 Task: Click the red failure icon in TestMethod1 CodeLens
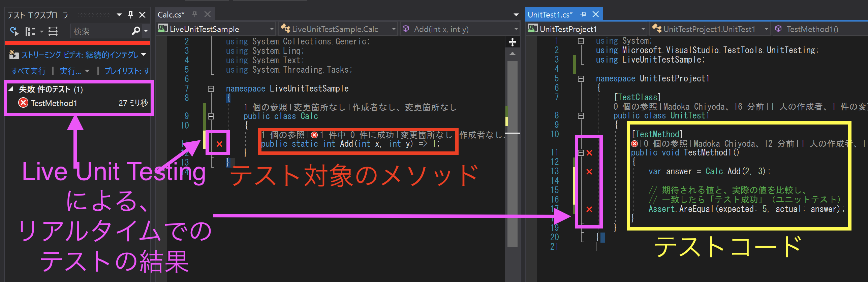pyautogui.click(x=634, y=144)
